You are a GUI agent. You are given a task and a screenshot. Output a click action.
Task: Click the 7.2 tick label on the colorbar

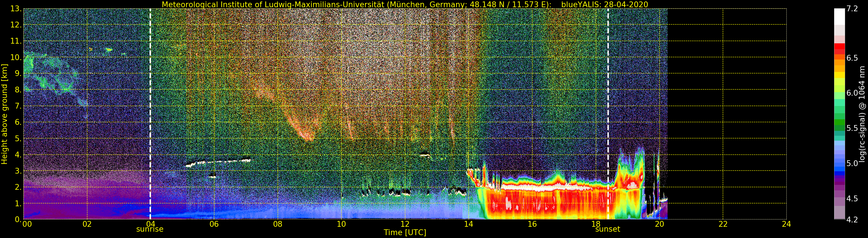tap(852, 9)
